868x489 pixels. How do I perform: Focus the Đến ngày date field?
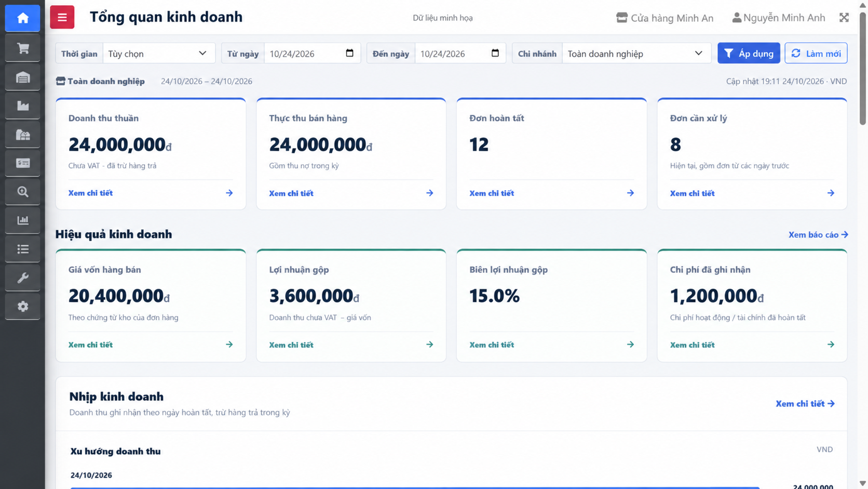[x=460, y=54]
